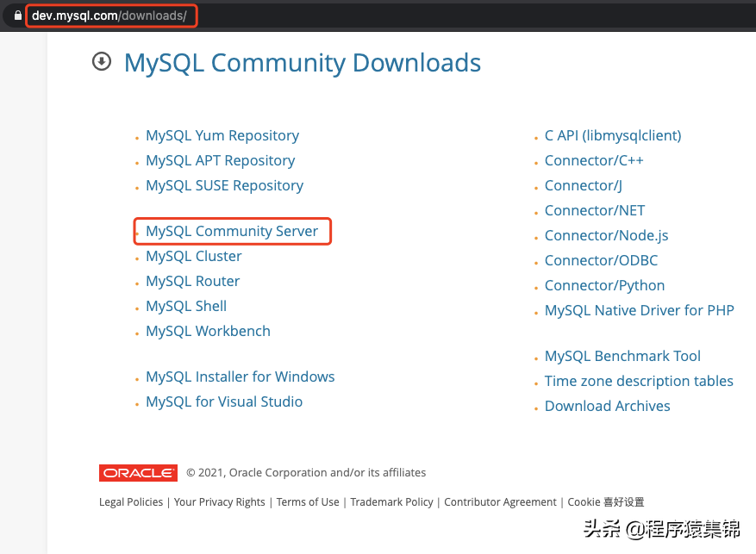Screen dimensions: 756x554
Task: Open MySQL APT Repository
Action: pos(221,161)
